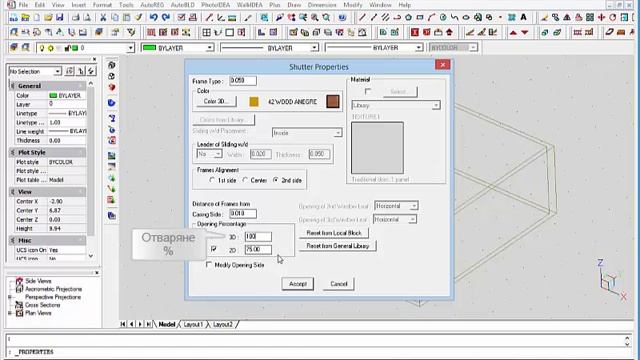Click the Frame Type input field
The height and width of the screenshot is (360, 640).
[243, 80]
